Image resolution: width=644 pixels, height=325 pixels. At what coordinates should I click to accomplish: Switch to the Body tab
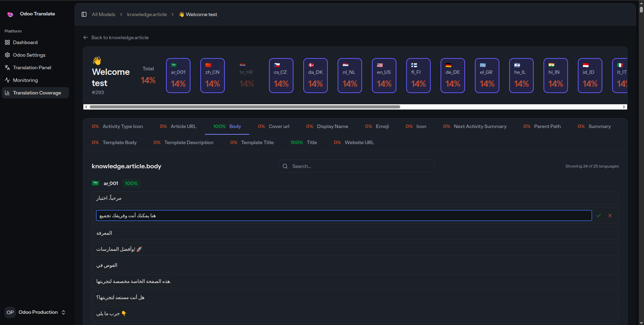(x=227, y=126)
